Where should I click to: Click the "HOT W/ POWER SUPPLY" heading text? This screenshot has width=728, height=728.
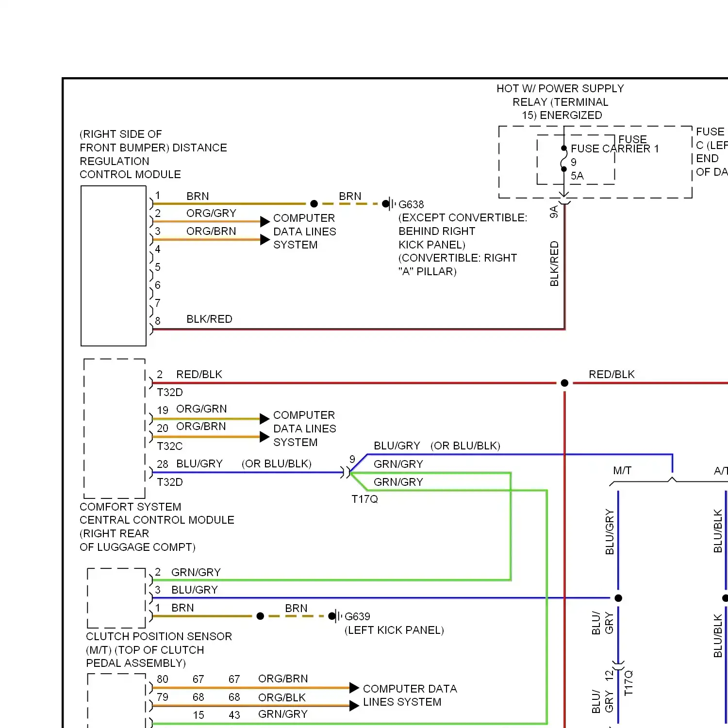560,88
